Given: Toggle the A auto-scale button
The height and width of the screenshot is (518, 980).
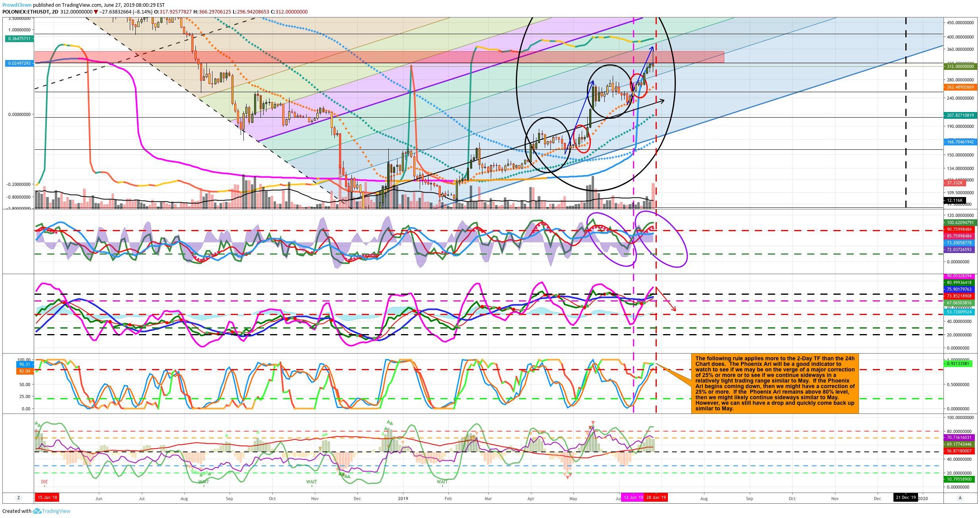Looking at the screenshot, I should [x=960, y=498].
